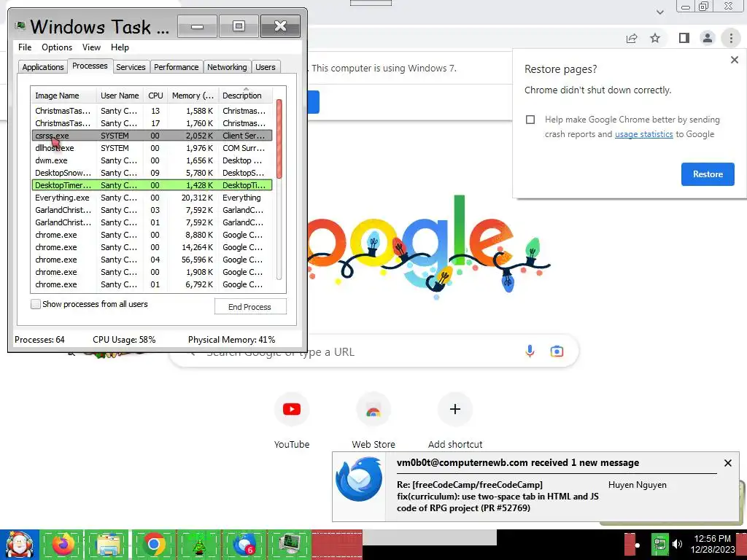
Task: Click network tray icon
Action: point(659,544)
